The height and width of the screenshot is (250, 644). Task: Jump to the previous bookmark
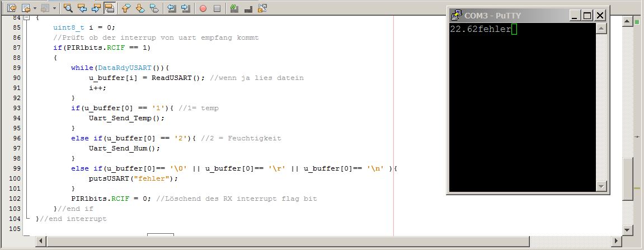(126, 8)
